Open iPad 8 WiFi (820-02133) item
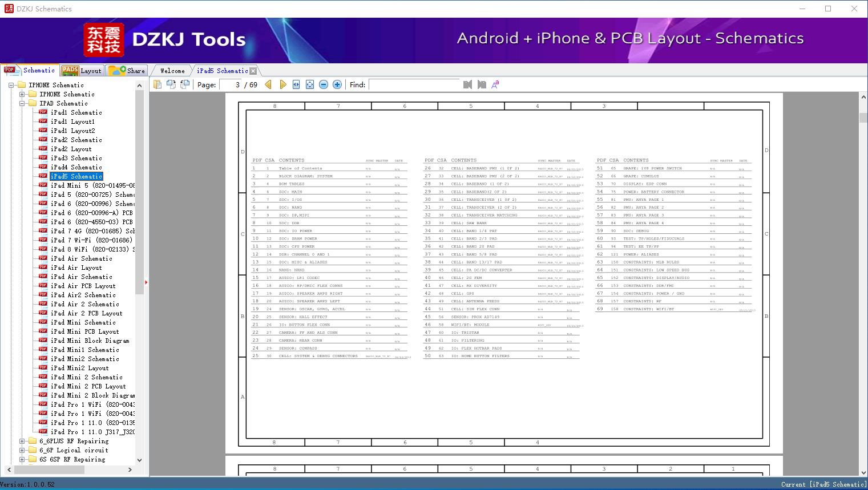 point(92,249)
